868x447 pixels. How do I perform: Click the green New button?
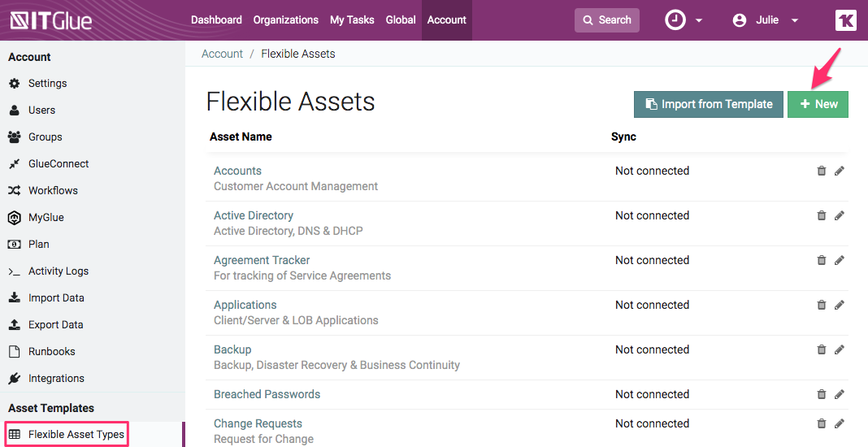(x=818, y=104)
